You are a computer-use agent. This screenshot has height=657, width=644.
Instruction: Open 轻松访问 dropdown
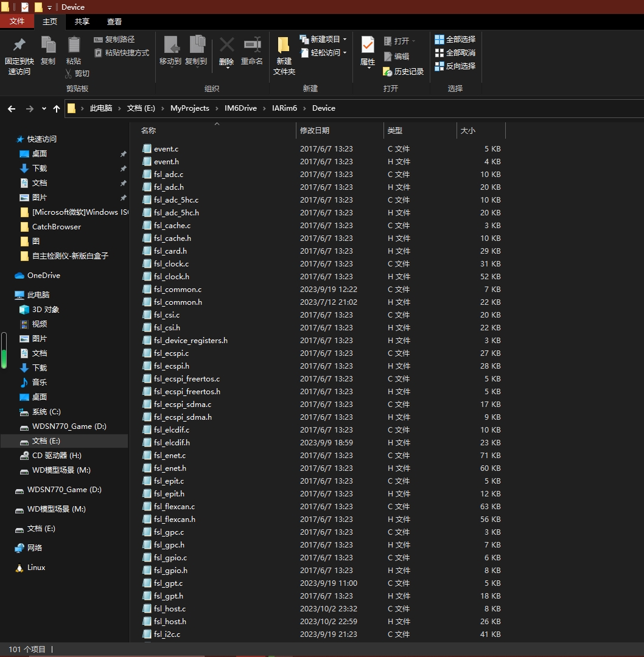323,53
